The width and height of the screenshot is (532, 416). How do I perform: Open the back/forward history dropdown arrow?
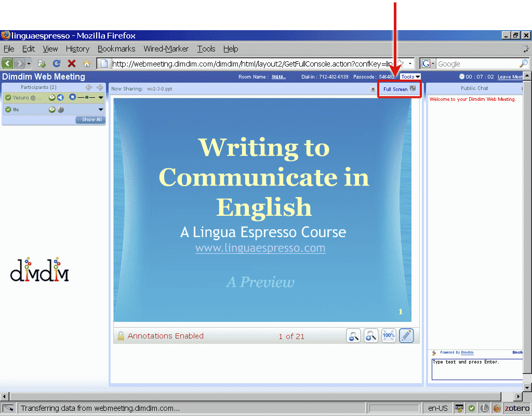[29, 63]
